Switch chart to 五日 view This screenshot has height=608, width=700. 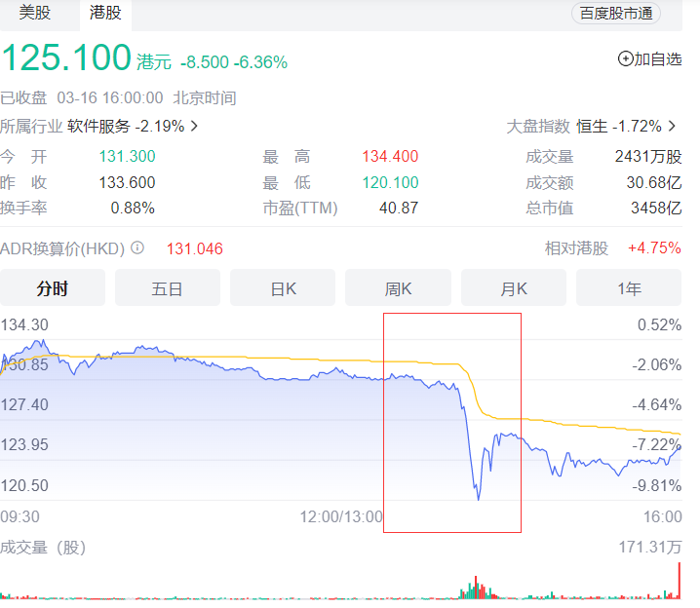[168, 288]
